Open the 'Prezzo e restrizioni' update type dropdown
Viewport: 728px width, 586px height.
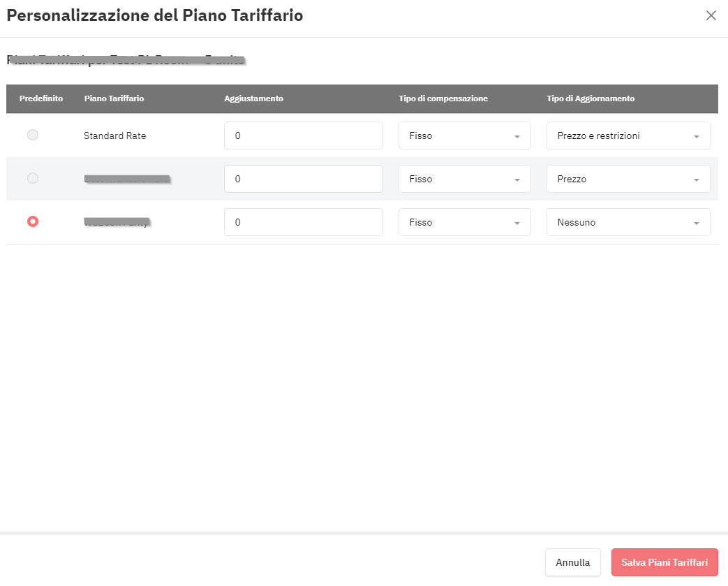point(628,135)
